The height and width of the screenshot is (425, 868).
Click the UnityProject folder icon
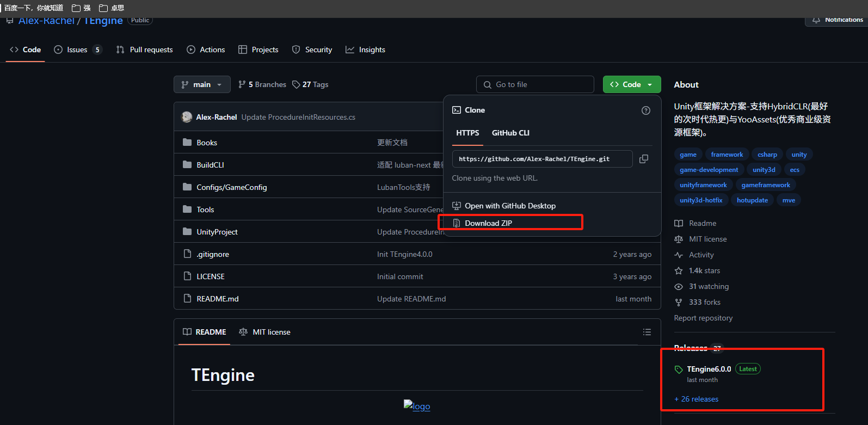(x=187, y=232)
